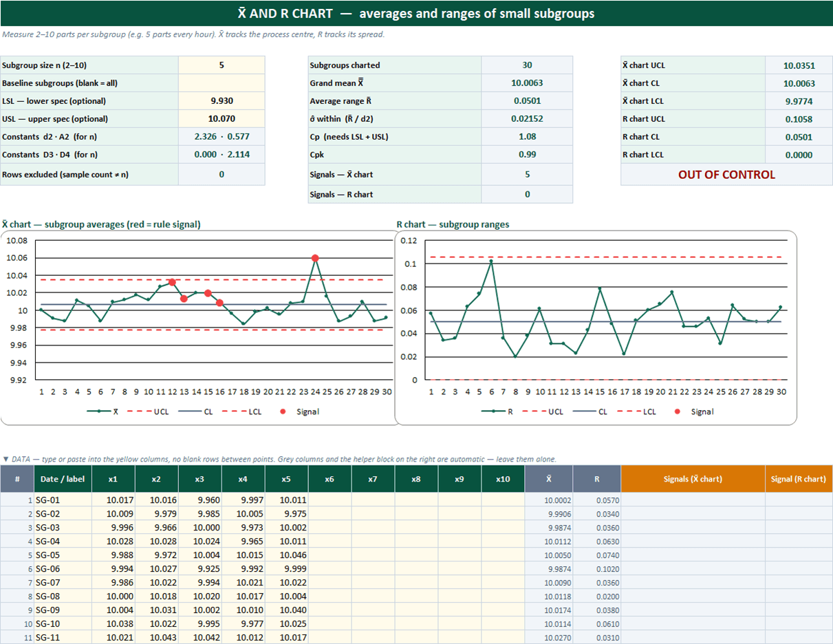
Task: Select the Signal (R chart) column header
Action: 799,479
